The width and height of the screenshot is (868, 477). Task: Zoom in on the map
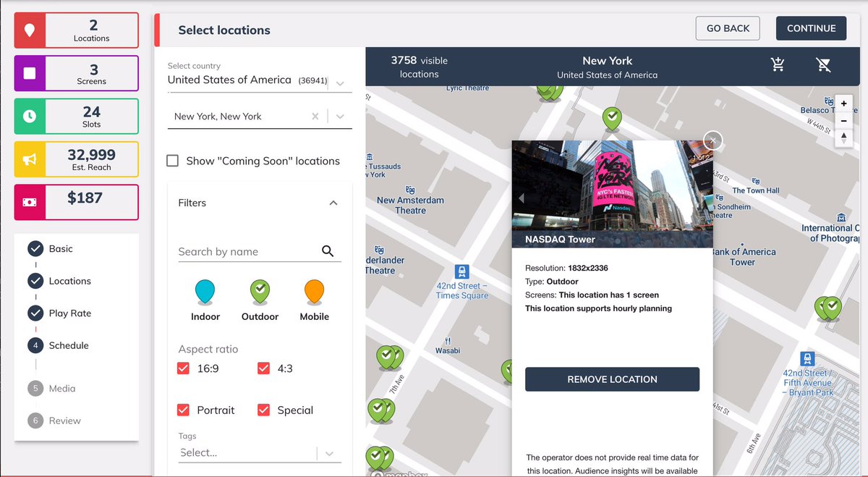coord(843,103)
